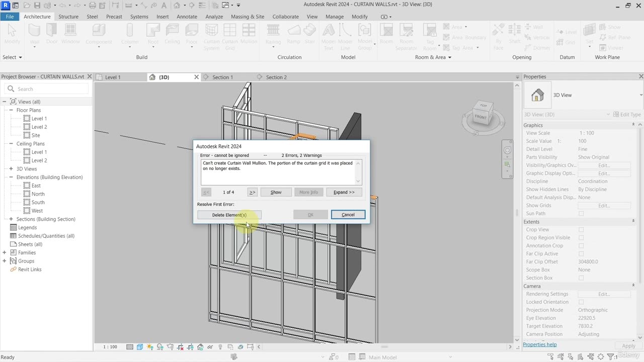Click the Project Browser search field

(46, 89)
